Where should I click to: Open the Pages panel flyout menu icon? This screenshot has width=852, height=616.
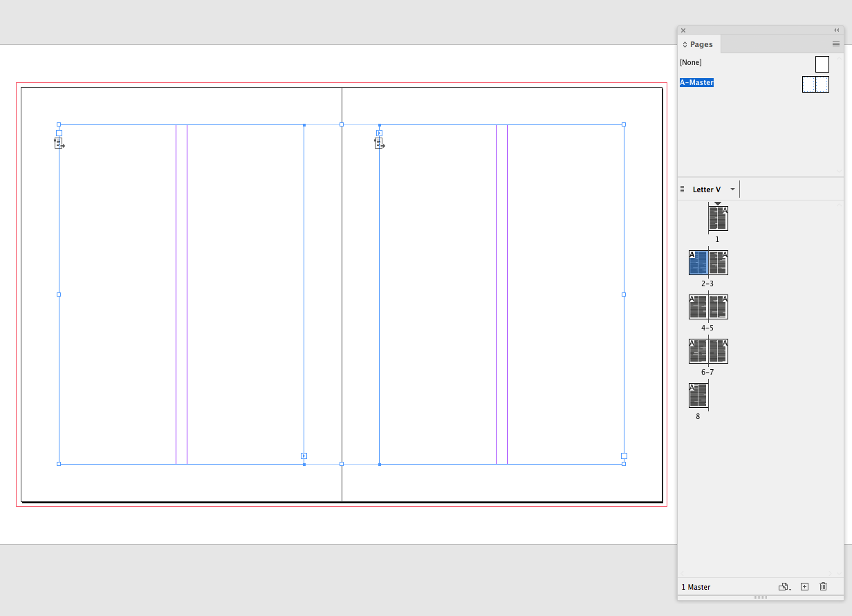836,44
